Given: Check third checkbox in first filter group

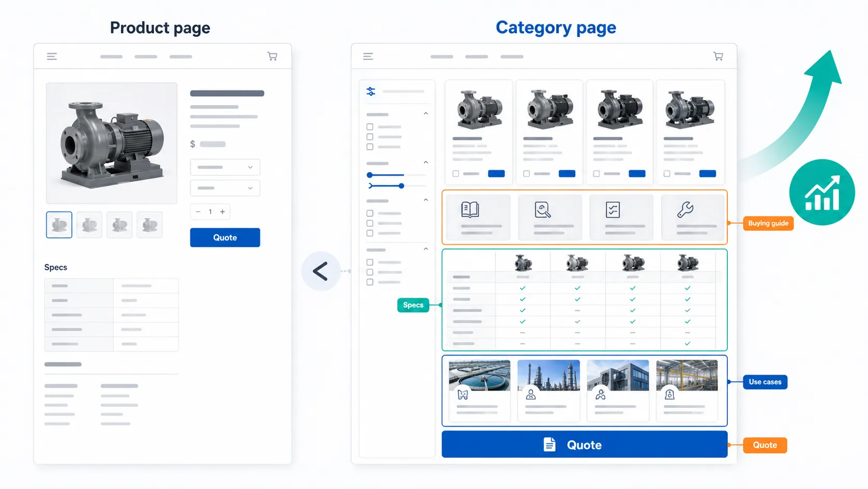Looking at the screenshot, I should click(x=370, y=147).
